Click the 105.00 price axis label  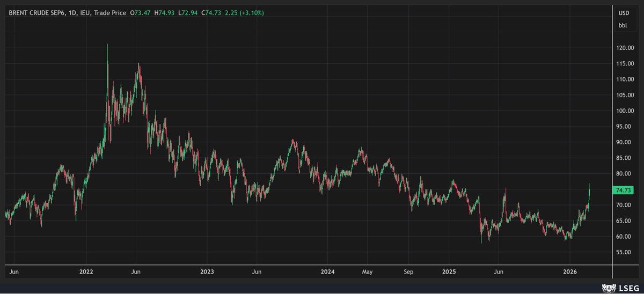625,95
